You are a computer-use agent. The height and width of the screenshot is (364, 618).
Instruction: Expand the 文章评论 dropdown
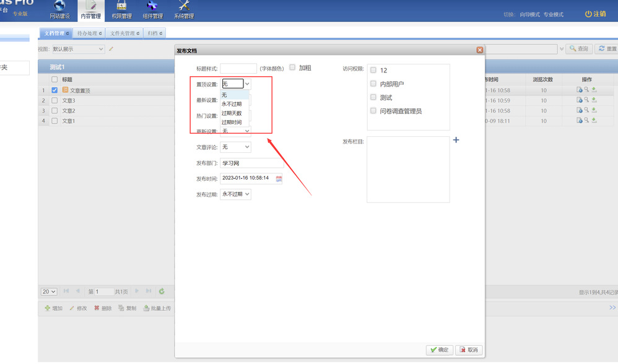coord(236,147)
